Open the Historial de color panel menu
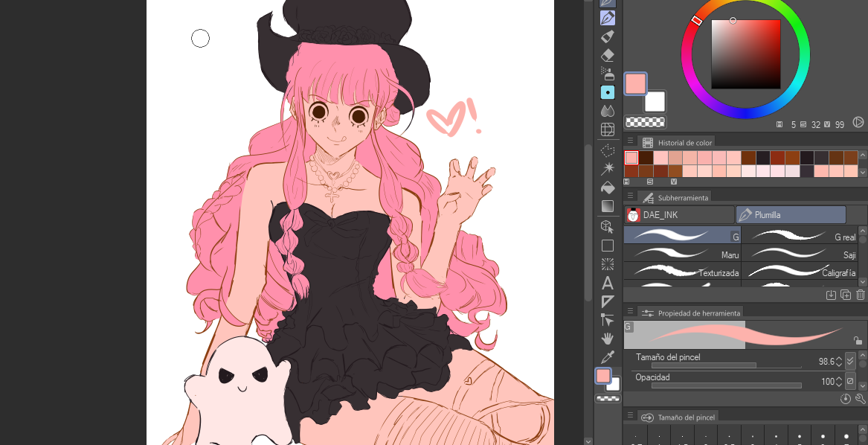Screen dimensions: 868x445 630,142
